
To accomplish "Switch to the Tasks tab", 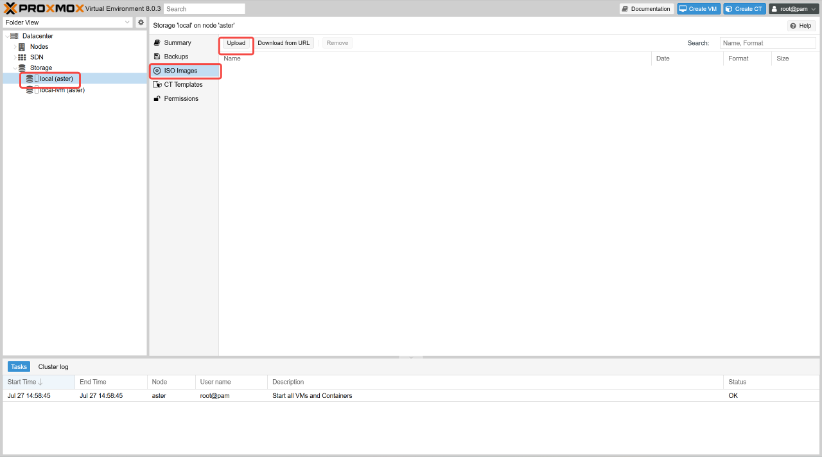I will pyautogui.click(x=18, y=367).
